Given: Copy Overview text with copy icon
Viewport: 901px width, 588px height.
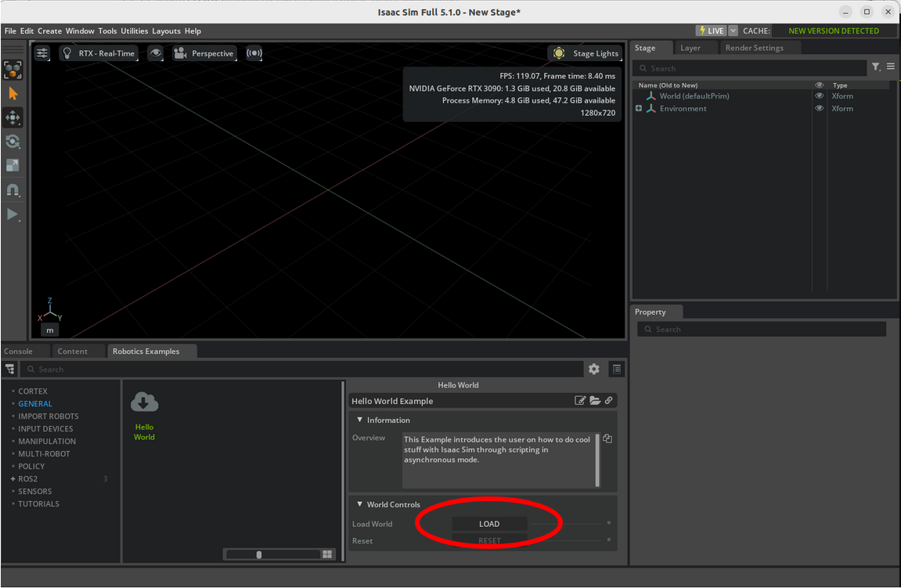Looking at the screenshot, I should [x=607, y=438].
